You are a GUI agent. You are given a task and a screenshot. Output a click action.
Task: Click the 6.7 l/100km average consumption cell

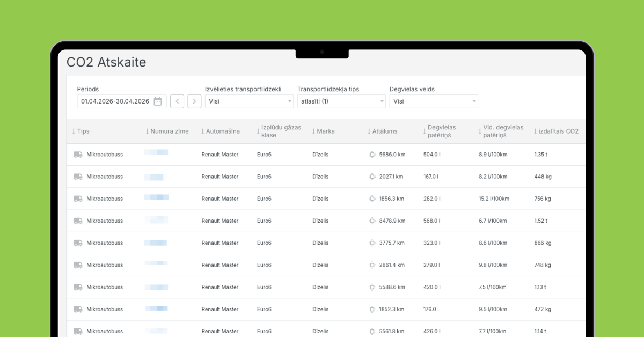[493, 221]
